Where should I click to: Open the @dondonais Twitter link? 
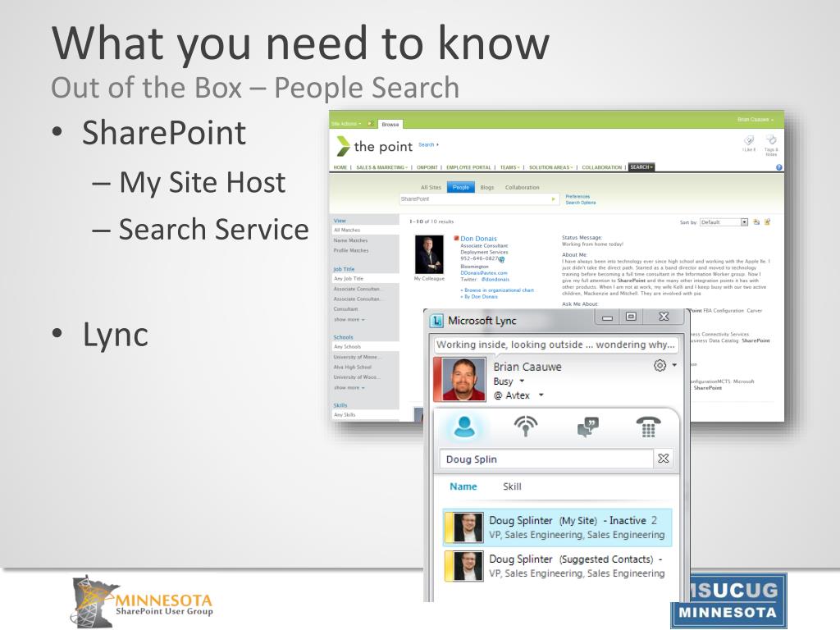click(x=495, y=279)
